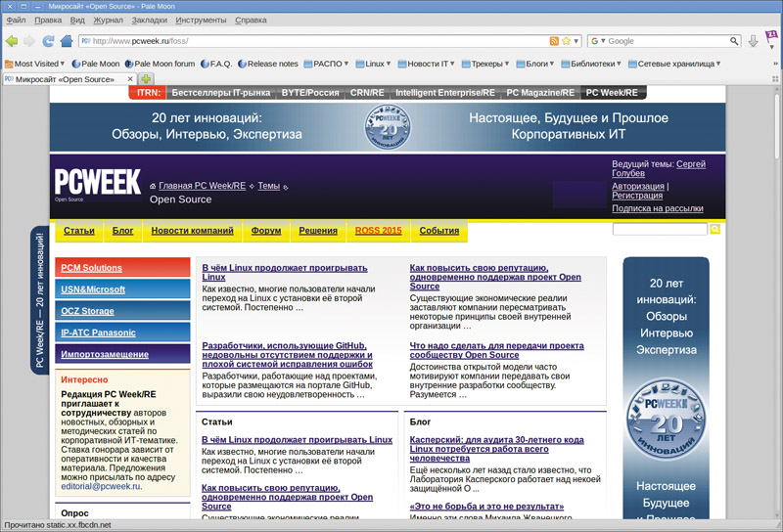The height and width of the screenshot is (532, 783).
Task: Open a new tab with the plus icon
Action: (146, 79)
